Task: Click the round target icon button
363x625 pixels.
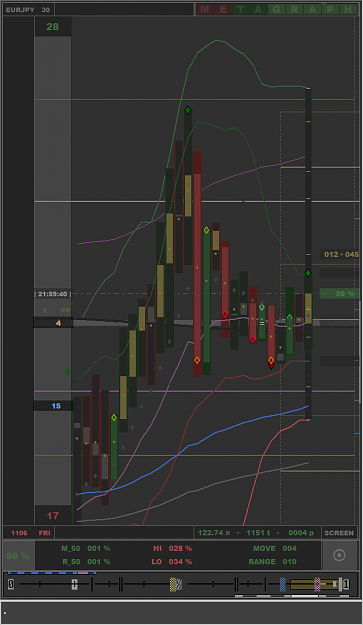Action: (339, 555)
